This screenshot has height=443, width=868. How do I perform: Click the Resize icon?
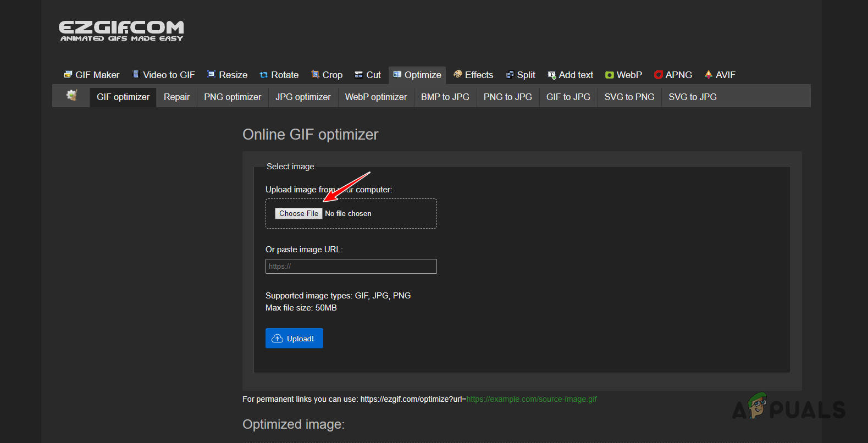[x=211, y=74]
